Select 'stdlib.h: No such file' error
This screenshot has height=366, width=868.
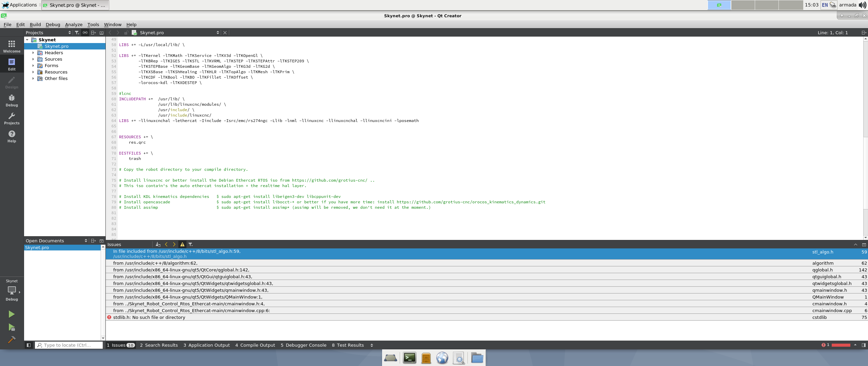click(487, 317)
